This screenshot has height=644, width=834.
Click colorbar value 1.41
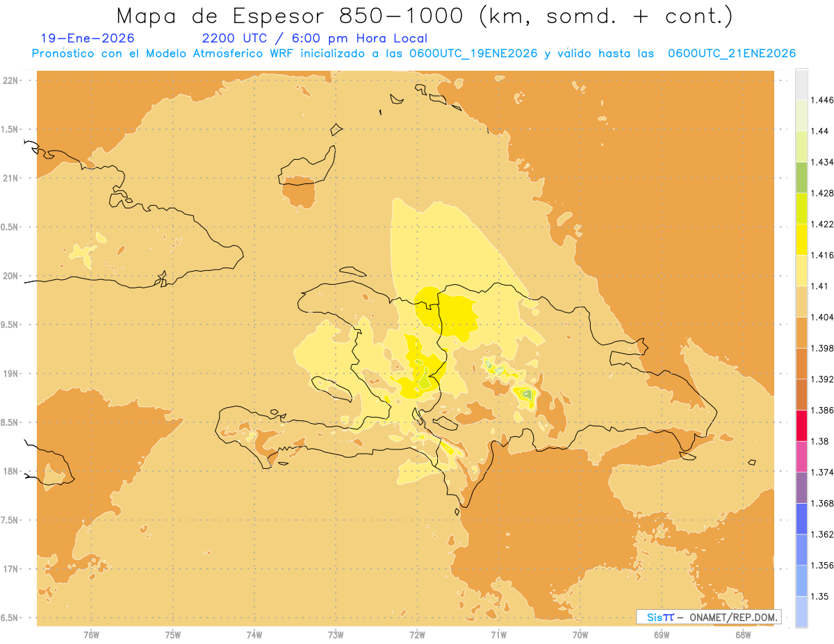click(820, 286)
